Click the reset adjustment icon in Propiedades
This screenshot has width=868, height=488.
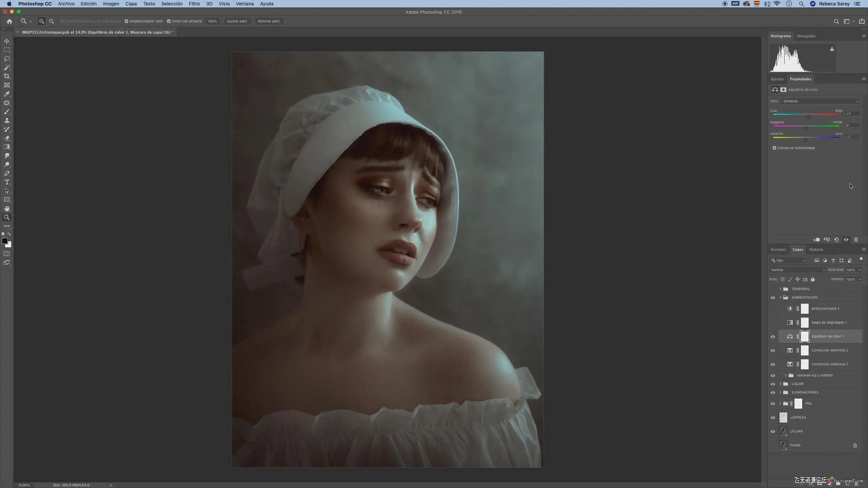pyautogui.click(x=836, y=240)
